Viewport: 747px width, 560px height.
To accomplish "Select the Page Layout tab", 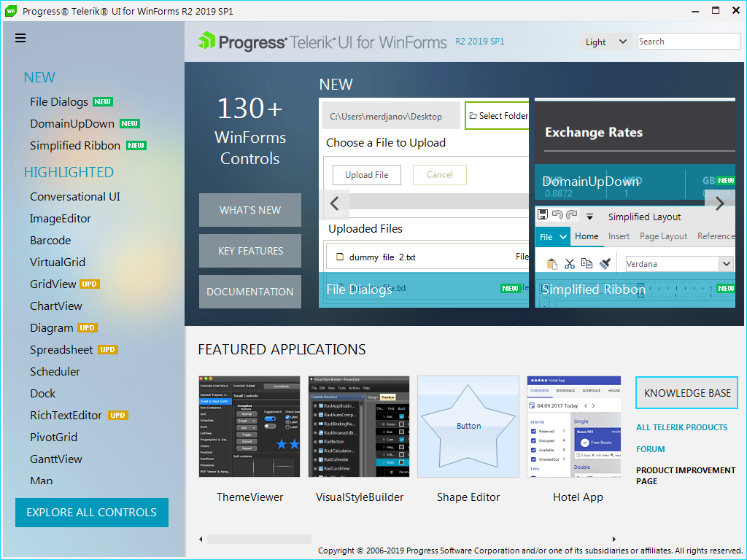I will point(662,236).
